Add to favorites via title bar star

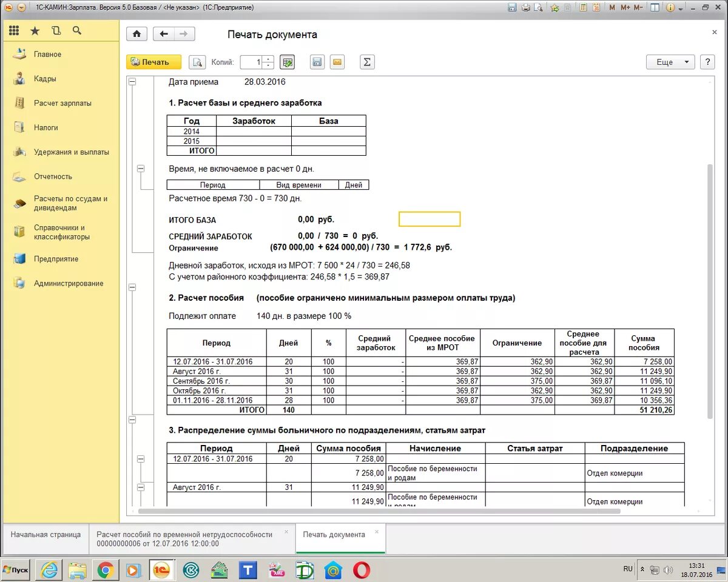pos(554,8)
